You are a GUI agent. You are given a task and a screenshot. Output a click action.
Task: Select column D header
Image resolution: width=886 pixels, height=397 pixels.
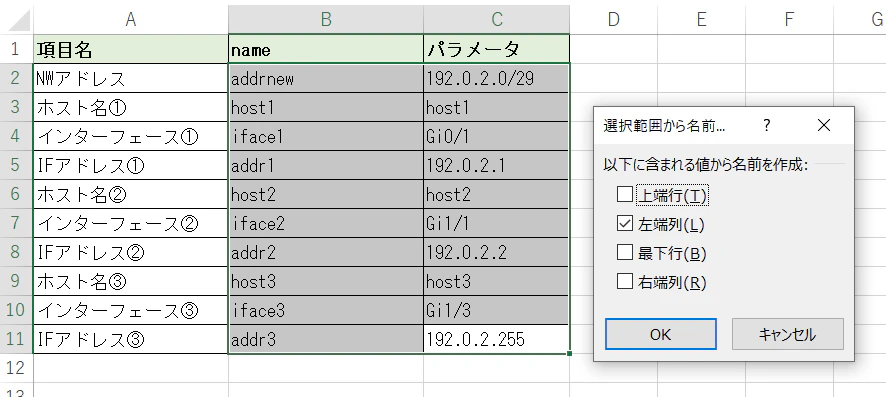click(x=614, y=20)
